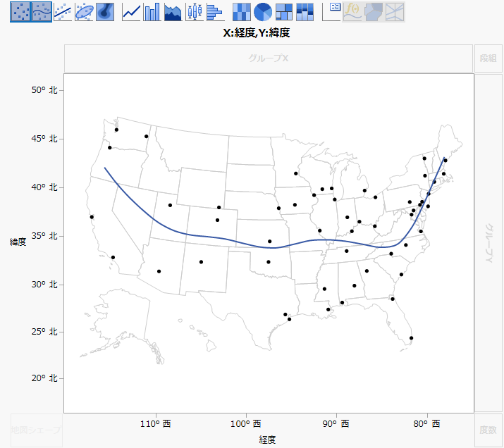Click the 40° 北 axis tick label
The height and width of the screenshot is (448, 504).
coord(44,187)
